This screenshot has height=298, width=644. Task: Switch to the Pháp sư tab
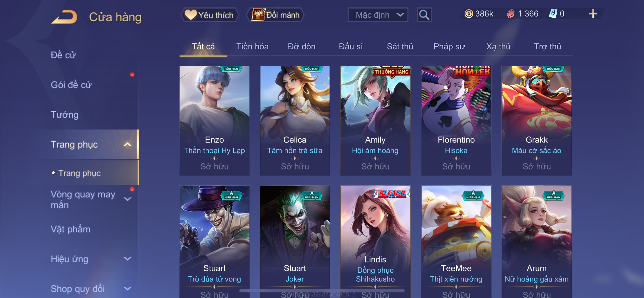449,47
